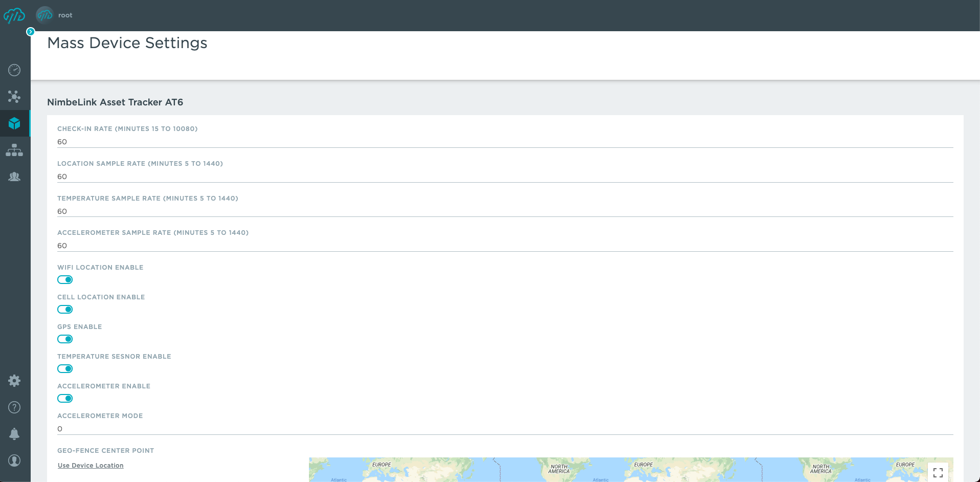Screen dimensions: 980x482
Task: Open the root user avatar
Action: coord(44,15)
